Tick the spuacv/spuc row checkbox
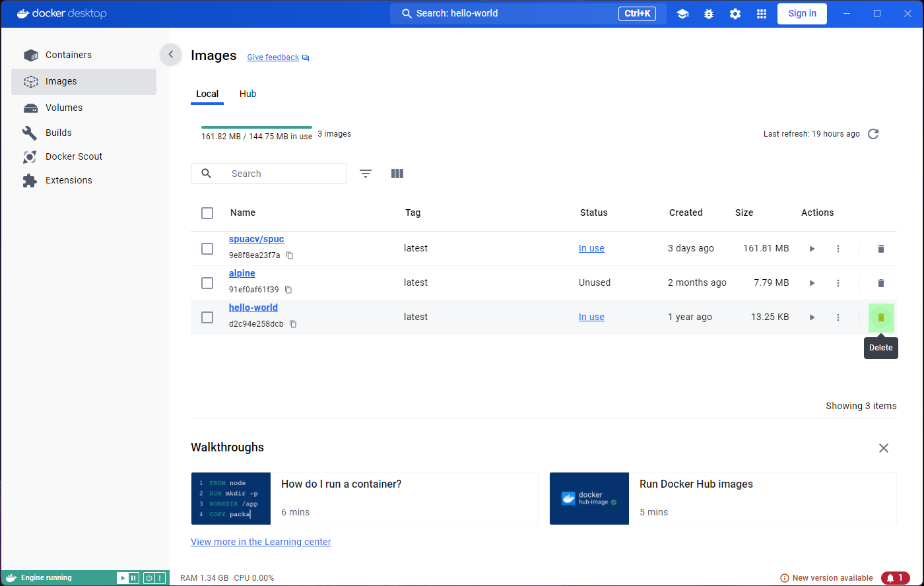This screenshot has height=586, width=924. click(207, 249)
